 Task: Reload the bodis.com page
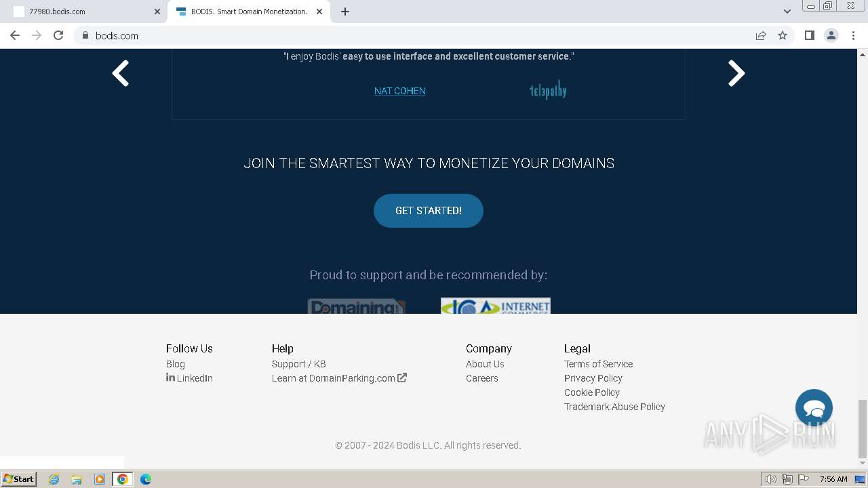click(58, 35)
